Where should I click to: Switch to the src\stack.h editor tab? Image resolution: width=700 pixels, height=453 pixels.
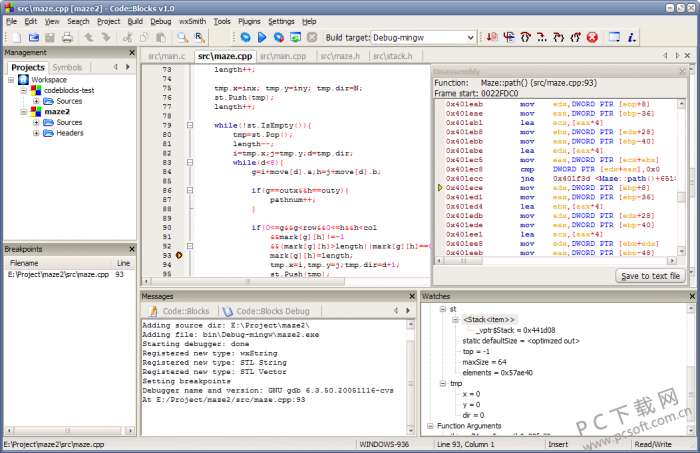tap(394, 56)
